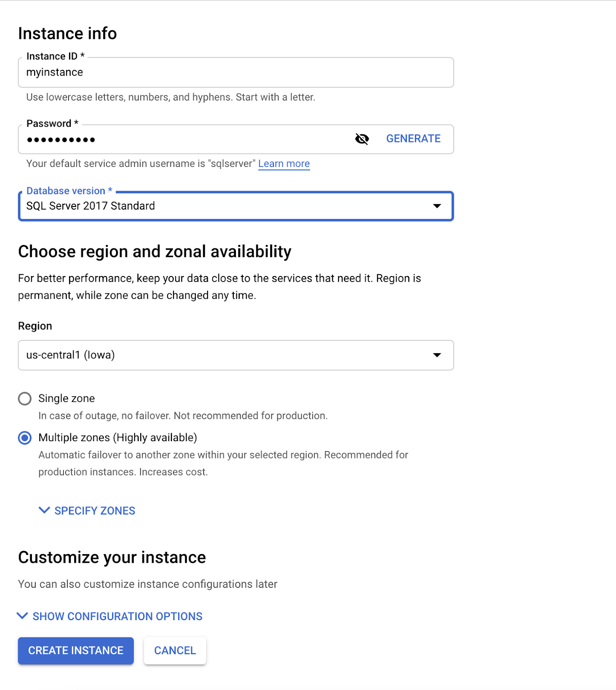Viewport: 616px width, 690px height.
Task: Expand SHOW CONFIGURATION OPTIONS
Action: (x=116, y=616)
